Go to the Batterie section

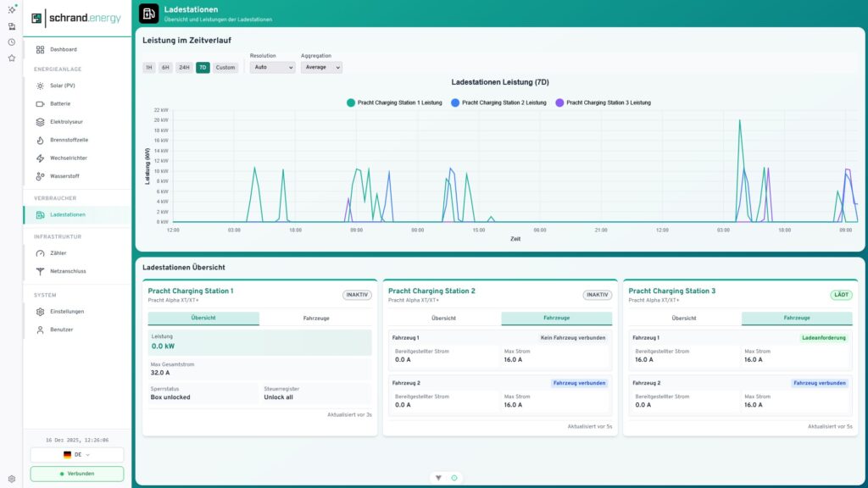coord(59,103)
